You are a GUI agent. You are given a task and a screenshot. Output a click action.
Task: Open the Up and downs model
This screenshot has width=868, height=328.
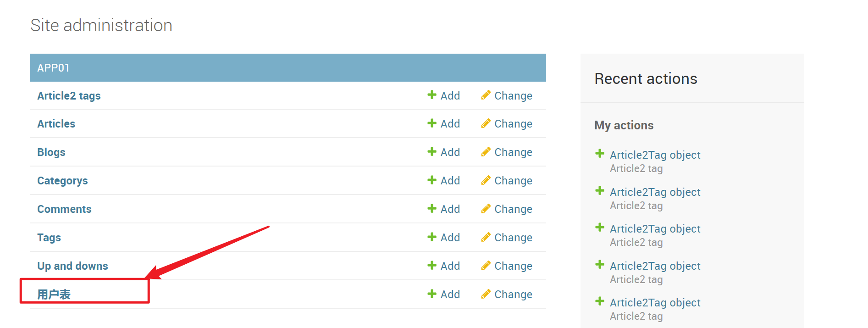click(x=72, y=266)
